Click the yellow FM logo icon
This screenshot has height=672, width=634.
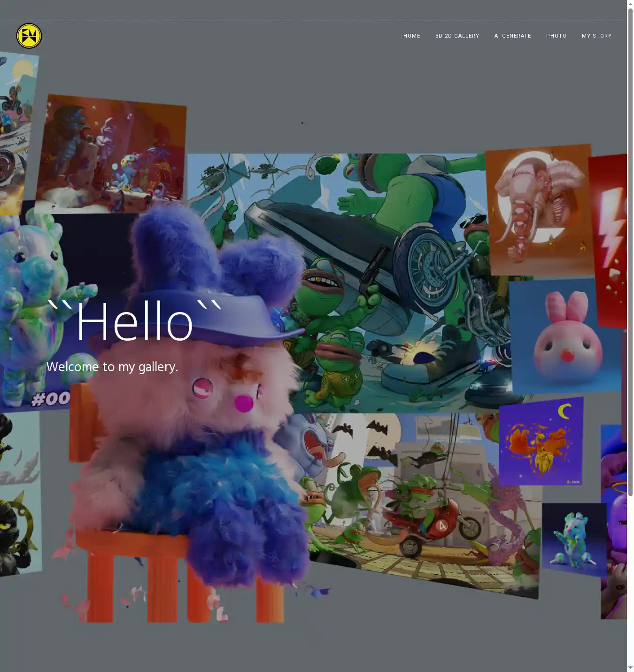coord(29,36)
